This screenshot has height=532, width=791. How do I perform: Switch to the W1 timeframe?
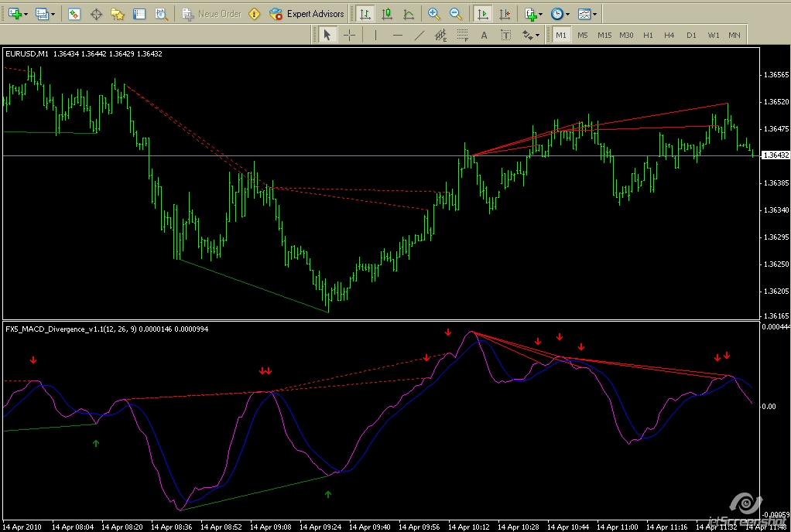[714, 35]
